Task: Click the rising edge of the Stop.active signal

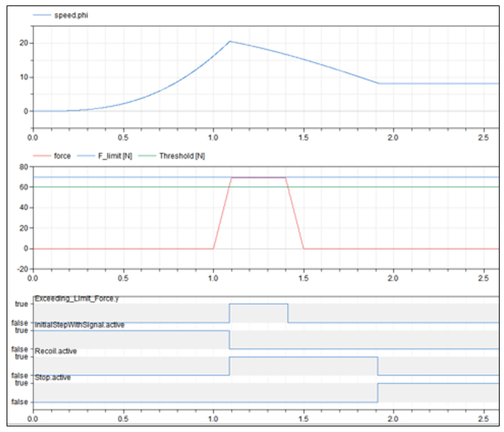Action: click(378, 393)
